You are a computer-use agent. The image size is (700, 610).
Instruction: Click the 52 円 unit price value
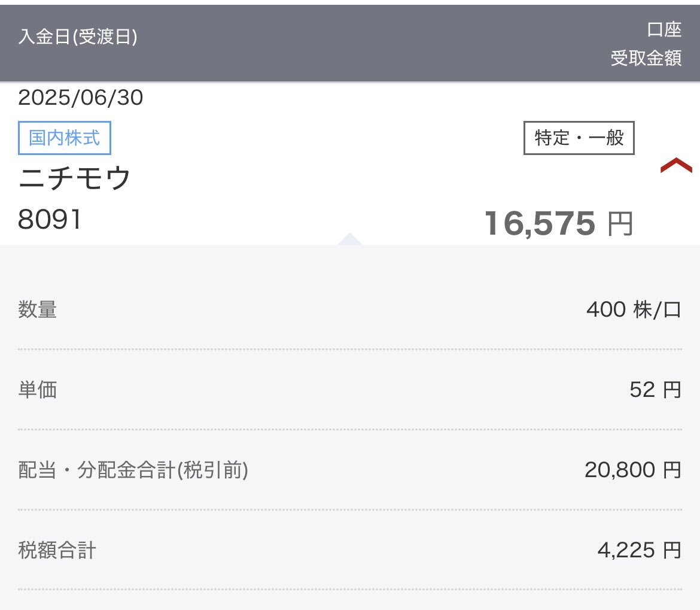pyautogui.click(x=655, y=390)
